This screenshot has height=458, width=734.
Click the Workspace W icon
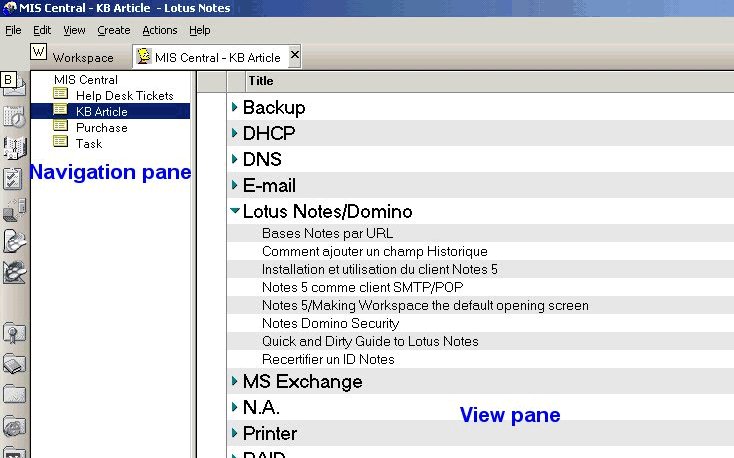tap(38, 52)
